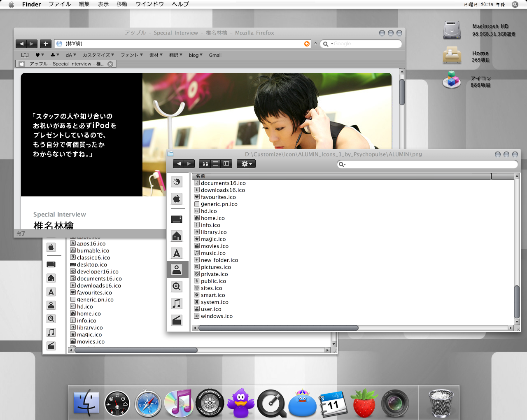The width and height of the screenshot is (527, 420).
Task: Open the camera lens dock icon
Action: [x=395, y=404]
